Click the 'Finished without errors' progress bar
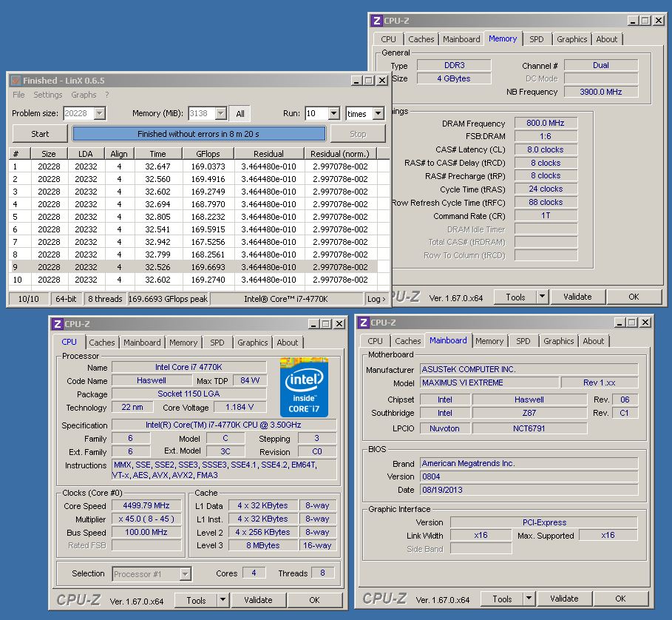 (x=199, y=134)
